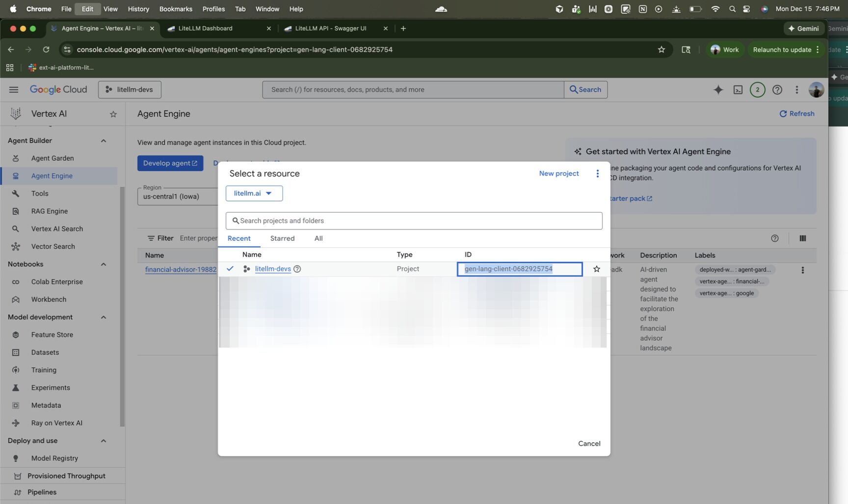
Task: Open the Bookmarks menu in menu bar
Action: [176, 9]
